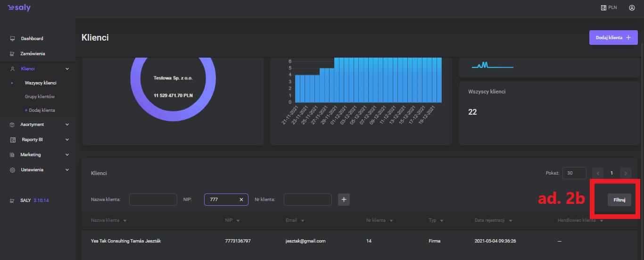The image size is (644, 260).
Task: Open the Yes Tak Consulting client row
Action: (x=123, y=241)
